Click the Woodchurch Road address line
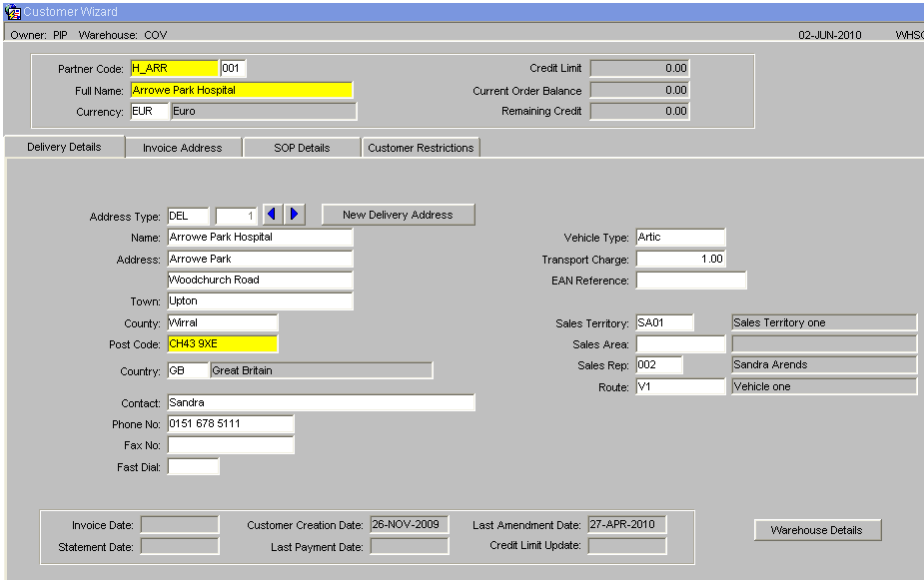 pos(260,281)
